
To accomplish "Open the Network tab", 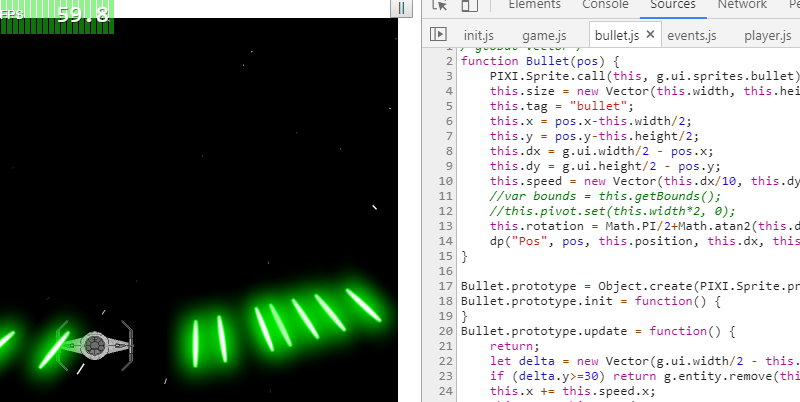I will 742,5.
